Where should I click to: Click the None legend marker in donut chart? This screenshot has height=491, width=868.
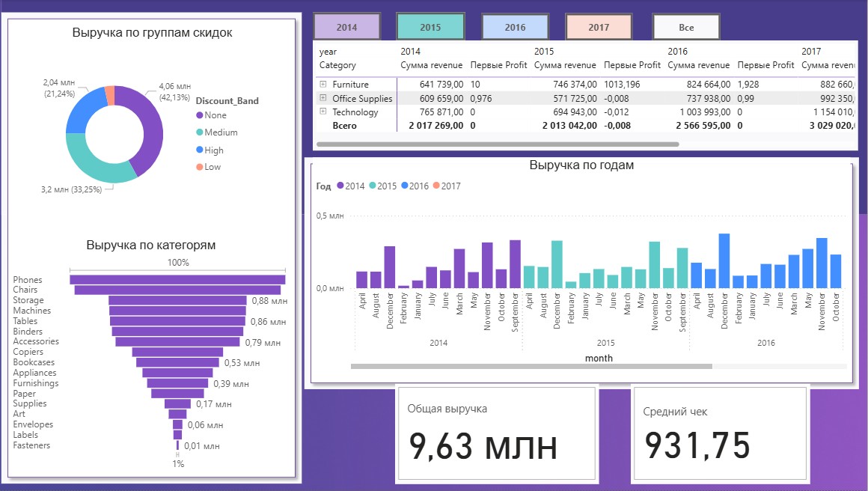(199, 115)
